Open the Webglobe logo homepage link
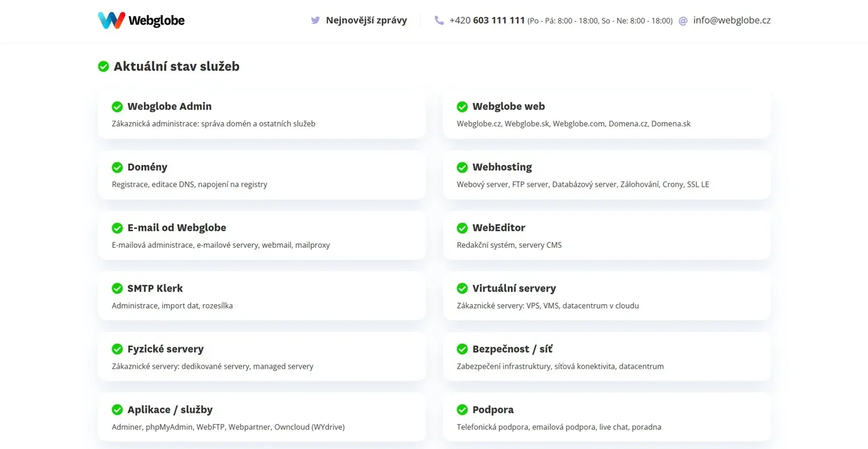The width and height of the screenshot is (868, 449). coord(141,20)
